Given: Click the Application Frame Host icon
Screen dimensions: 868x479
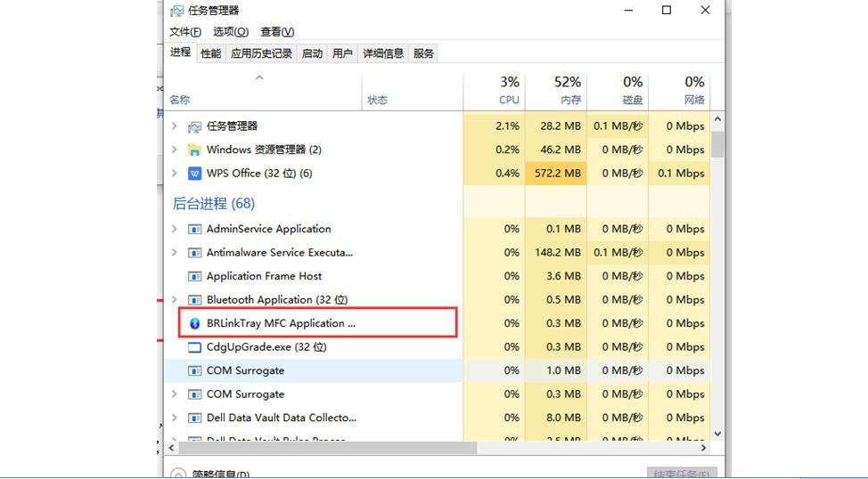Looking at the screenshot, I should click(194, 276).
